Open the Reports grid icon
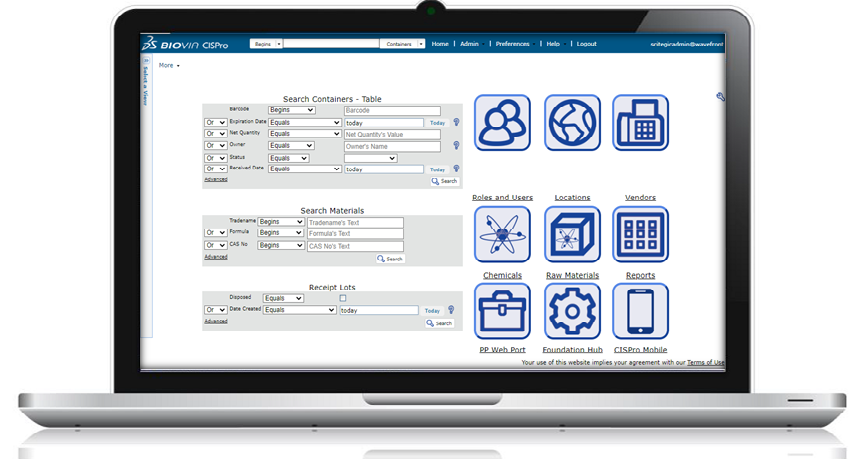This screenshot has width=865, height=465. tap(640, 235)
